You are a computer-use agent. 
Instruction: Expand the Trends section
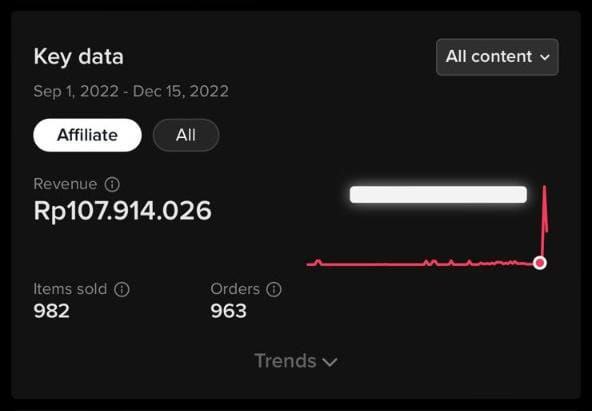[296, 361]
